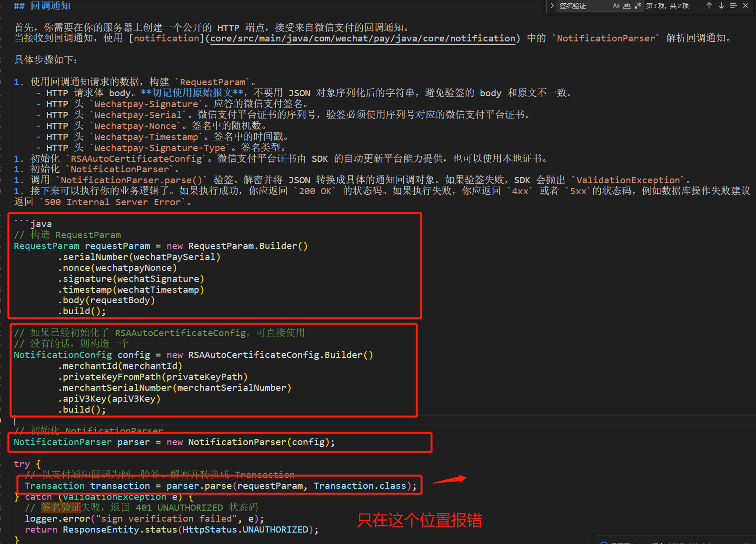Image resolution: width=756 pixels, height=544 pixels.
Task: Toggle Match Case in find widget
Action: coord(616,6)
